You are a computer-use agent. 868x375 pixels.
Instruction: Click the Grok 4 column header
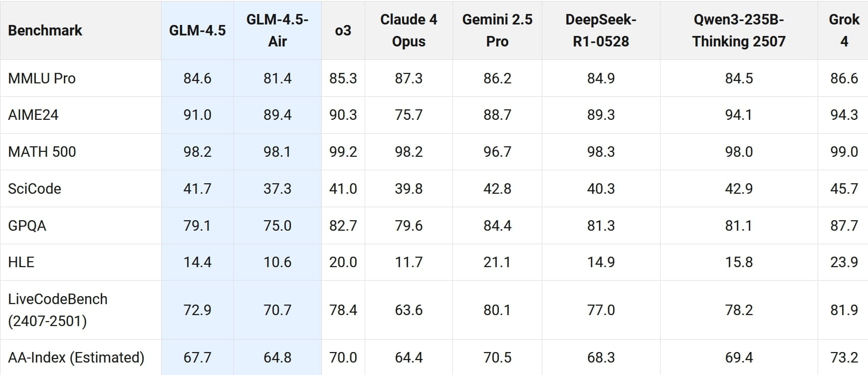click(x=844, y=30)
